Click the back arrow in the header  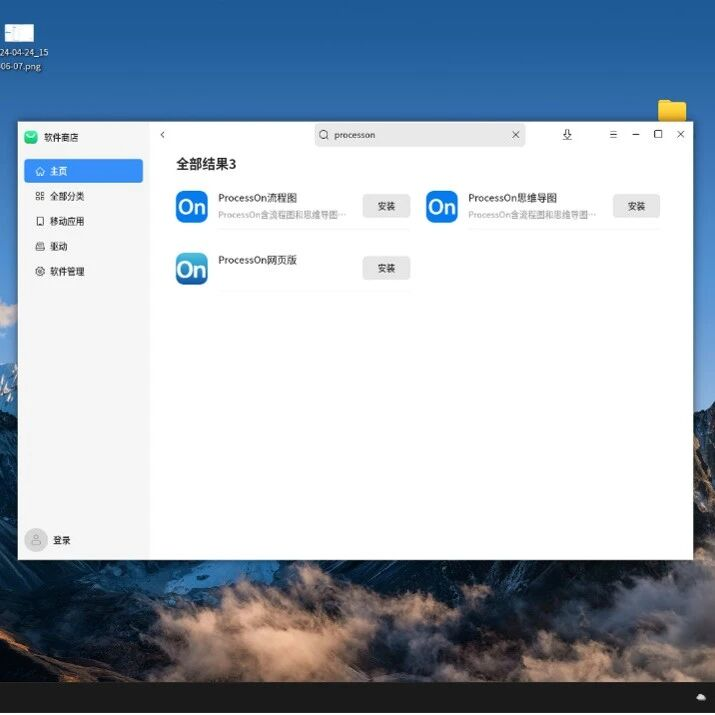(x=163, y=135)
